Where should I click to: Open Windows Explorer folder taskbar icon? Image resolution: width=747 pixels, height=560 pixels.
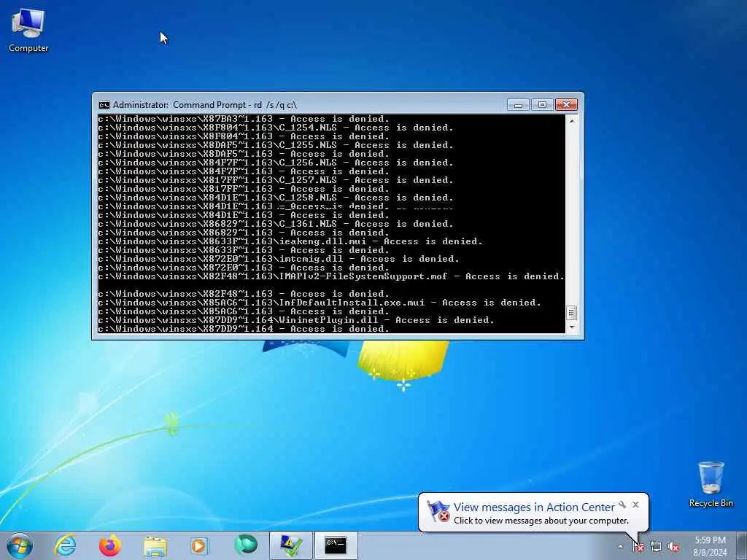tap(155, 546)
